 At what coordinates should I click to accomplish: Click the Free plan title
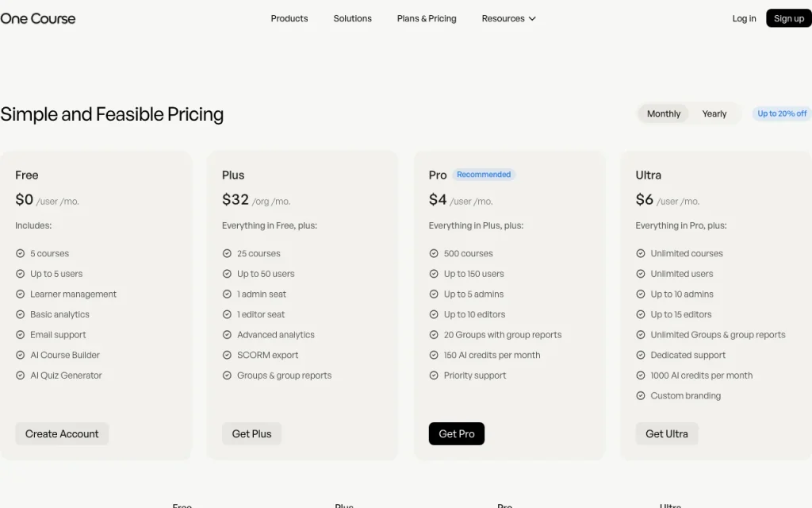pos(26,175)
